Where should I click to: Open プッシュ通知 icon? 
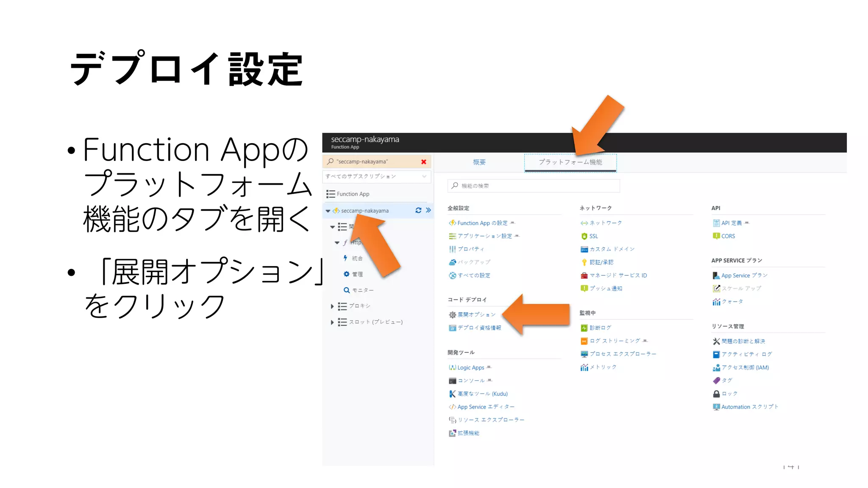(584, 288)
